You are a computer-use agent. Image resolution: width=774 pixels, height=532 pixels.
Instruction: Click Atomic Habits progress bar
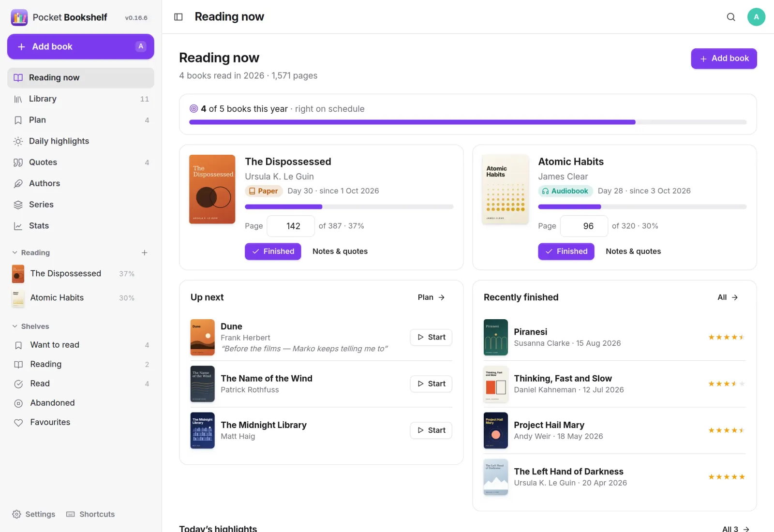(642, 207)
